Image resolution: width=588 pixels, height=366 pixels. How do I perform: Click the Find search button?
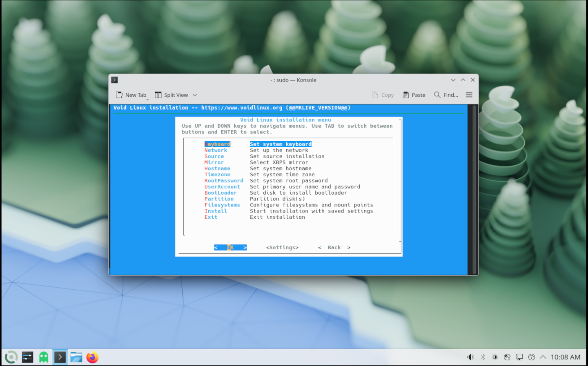point(446,95)
